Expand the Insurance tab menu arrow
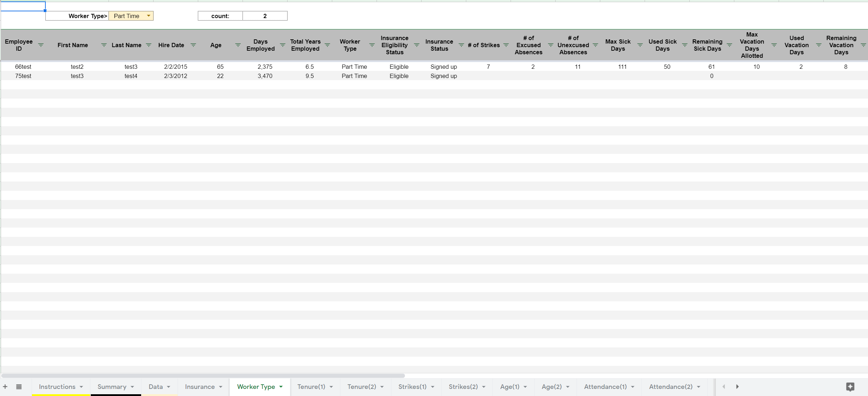This screenshot has width=868, height=396. (x=221, y=387)
